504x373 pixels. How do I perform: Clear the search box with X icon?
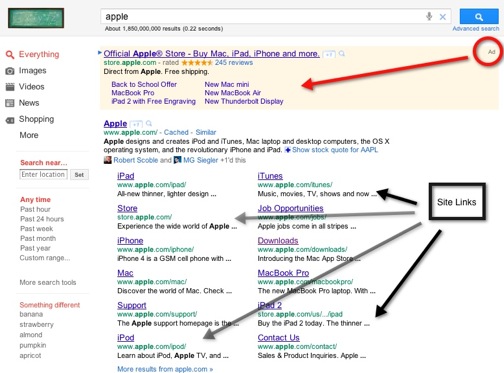443,17
